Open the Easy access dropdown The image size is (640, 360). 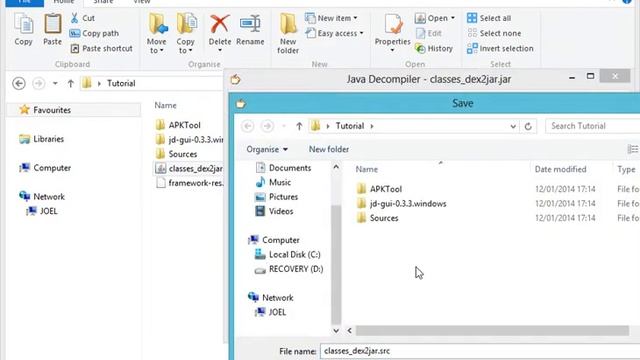[334, 33]
